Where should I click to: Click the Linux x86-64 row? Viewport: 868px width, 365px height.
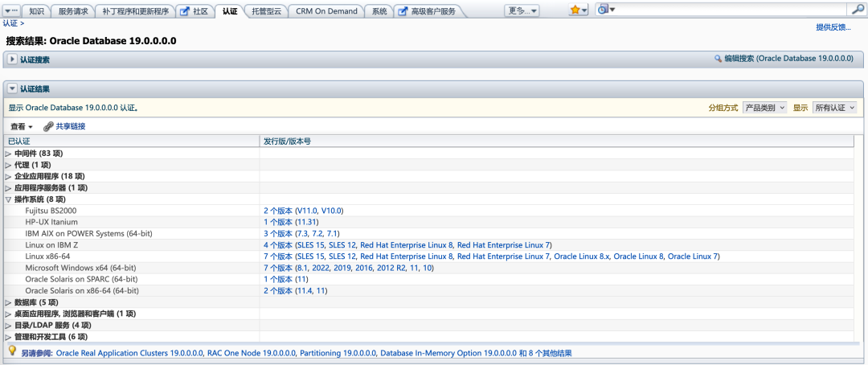tap(429, 256)
